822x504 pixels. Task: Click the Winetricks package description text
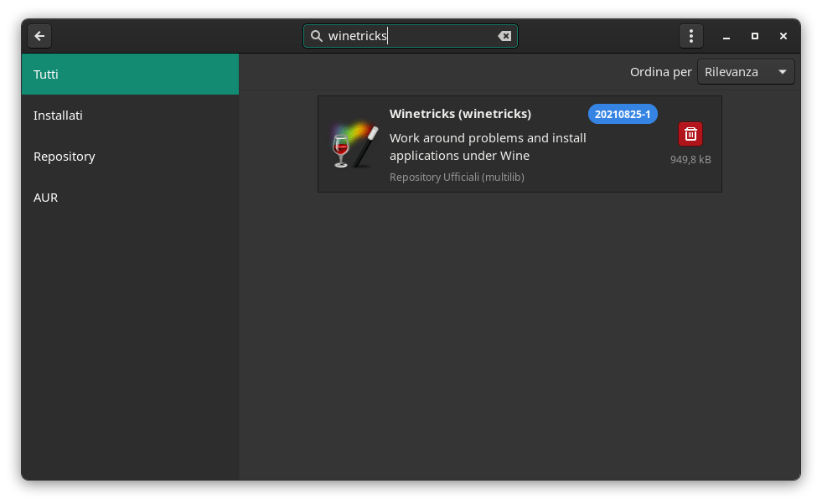[488, 147]
